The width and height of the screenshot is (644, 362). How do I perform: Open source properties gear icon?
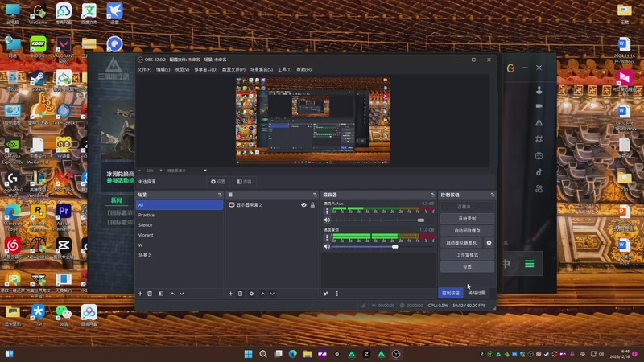point(251,294)
